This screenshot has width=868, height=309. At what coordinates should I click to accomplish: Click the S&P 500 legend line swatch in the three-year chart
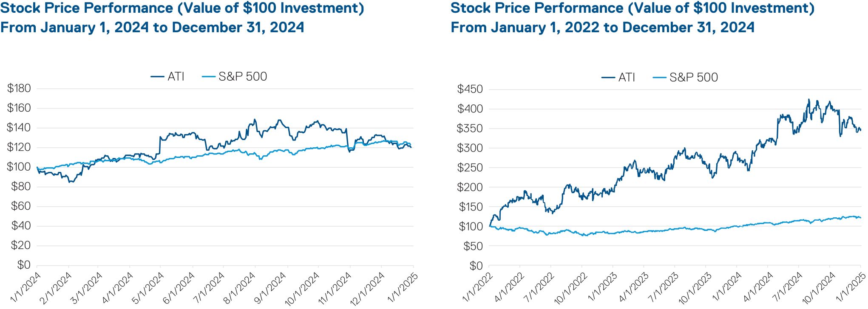pyautogui.click(x=659, y=78)
